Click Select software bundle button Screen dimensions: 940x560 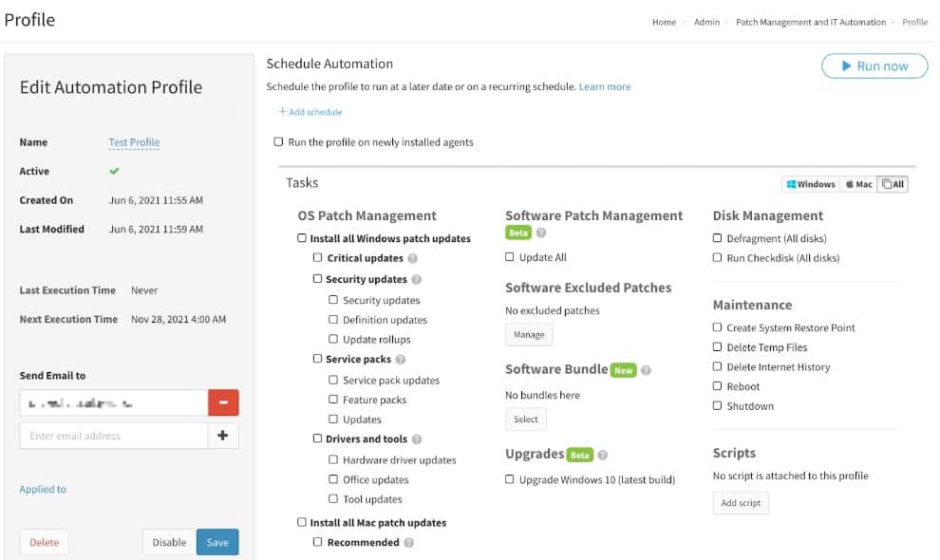pos(526,420)
